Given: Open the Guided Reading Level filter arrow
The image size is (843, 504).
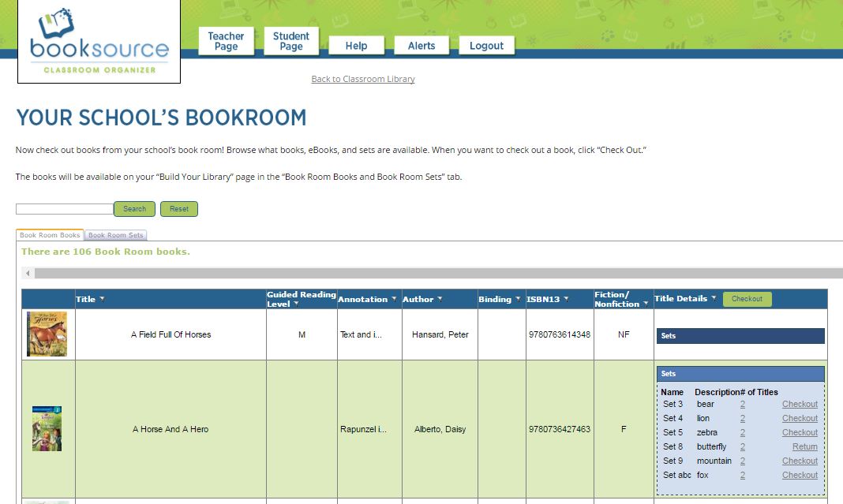Looking at the screenshot, I should click(296, 304).
